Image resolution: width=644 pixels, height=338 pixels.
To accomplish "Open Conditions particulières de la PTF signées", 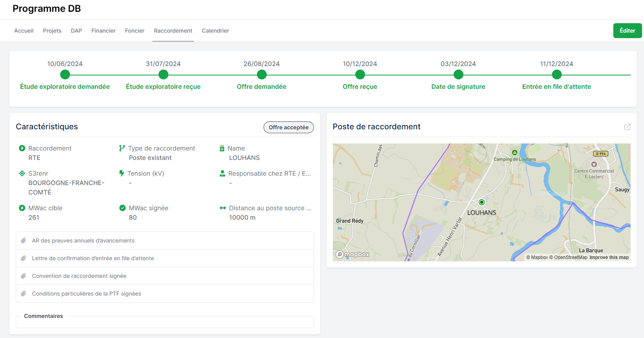I will click(165, 294).
